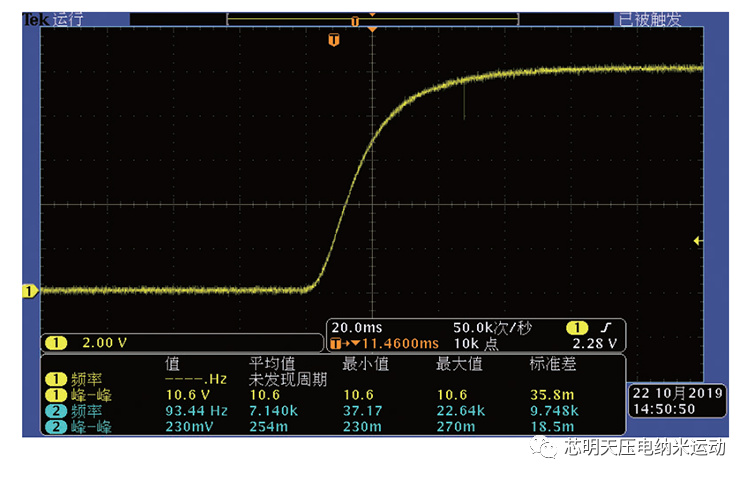The width and height of the screenshot is (750, 480).
Task: Click the 值 column header
Action: pos(173,364)
